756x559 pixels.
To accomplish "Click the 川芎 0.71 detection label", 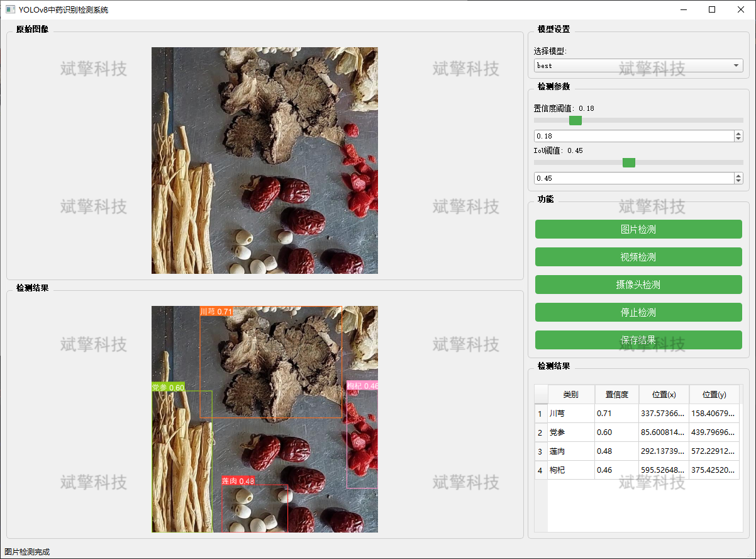I will pyautogui.click(x=216, y=312).
